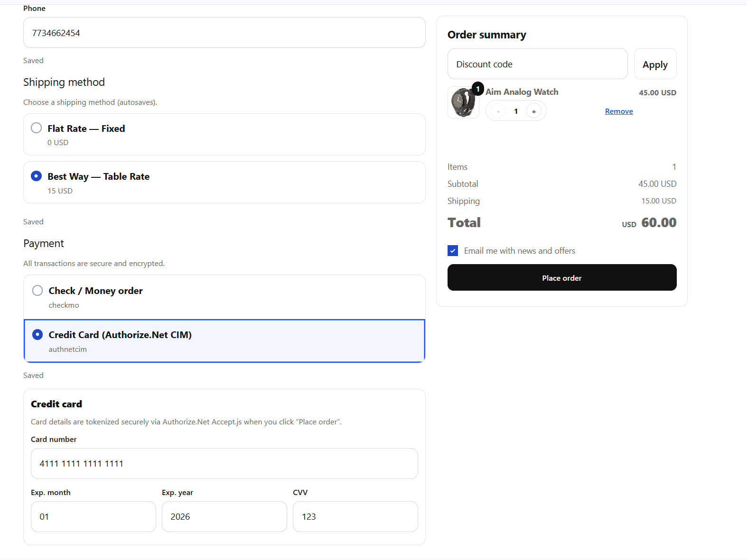Click the 15 USD table rate price

click(x=60, y=191)
